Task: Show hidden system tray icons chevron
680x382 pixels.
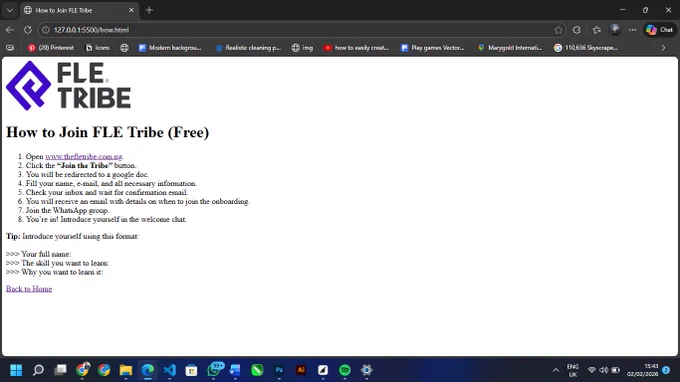Action: 556,370
